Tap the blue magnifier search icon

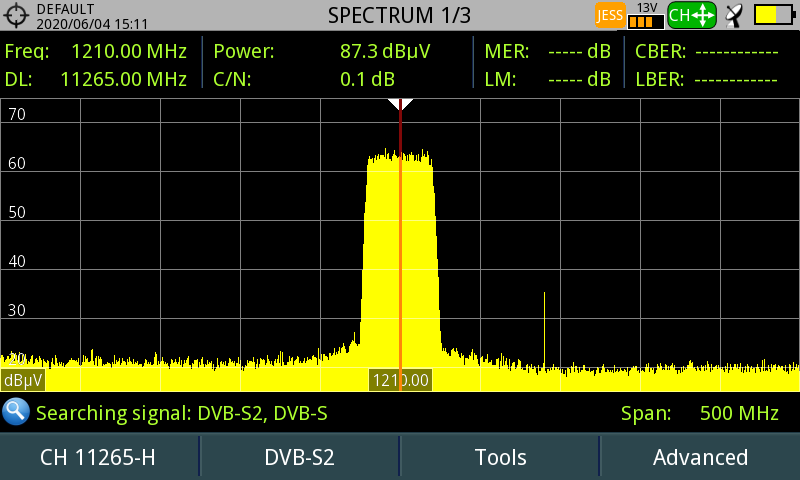(16, 412)
